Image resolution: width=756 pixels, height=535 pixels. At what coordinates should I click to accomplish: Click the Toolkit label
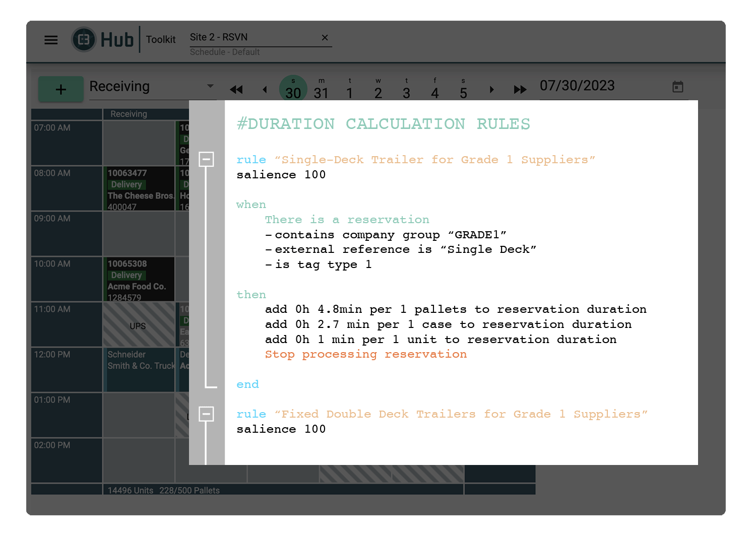161,39
